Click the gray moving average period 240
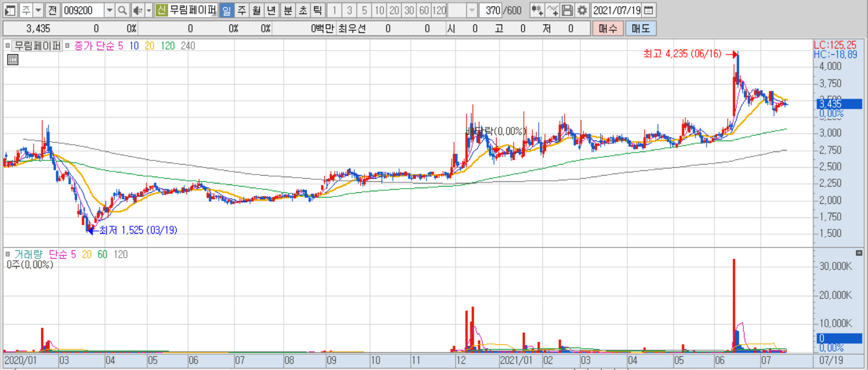 (x=188, y=46)
